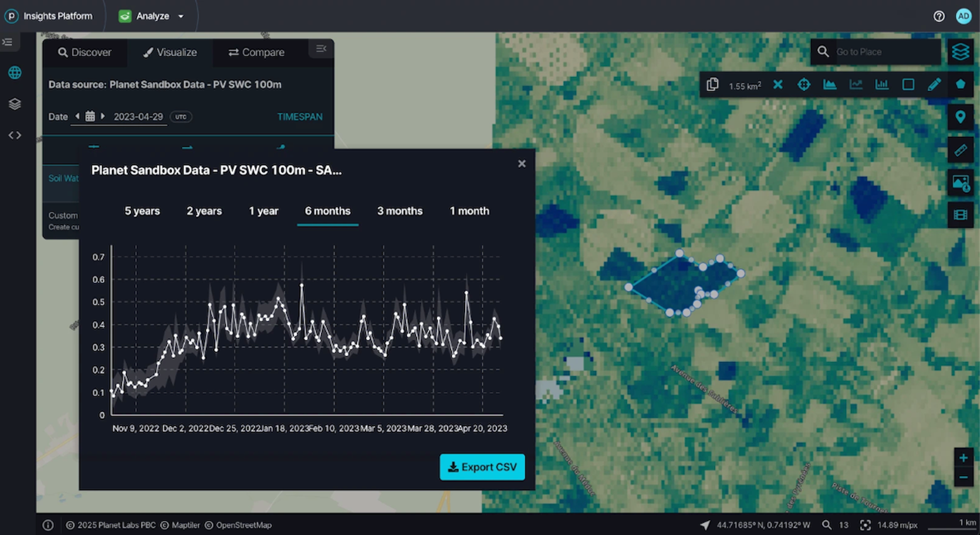Collapse the panel with the menu-fold icon
Image resolution: width=980 pixels, height=535 pixels.
coord(321,48)
